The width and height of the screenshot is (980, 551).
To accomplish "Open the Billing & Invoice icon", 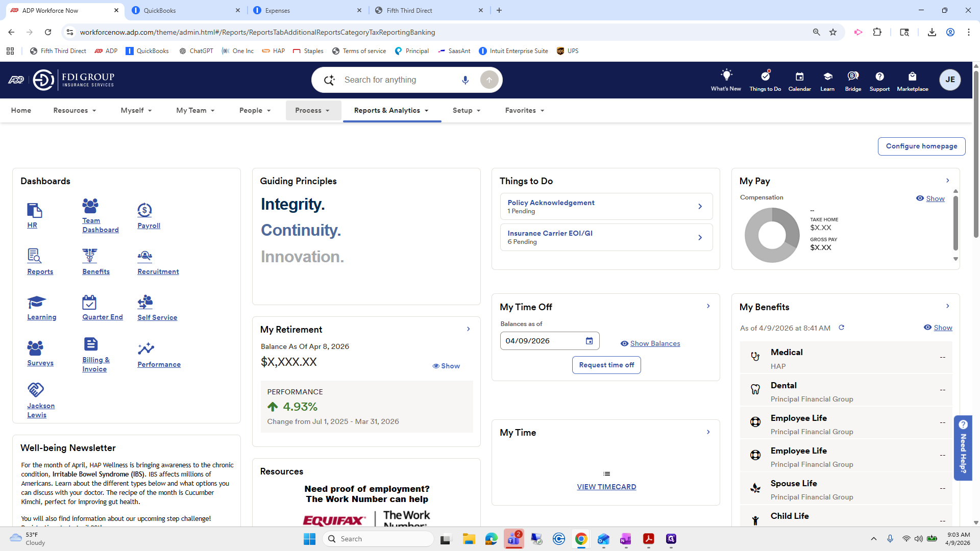I will (x=91, y=344).
